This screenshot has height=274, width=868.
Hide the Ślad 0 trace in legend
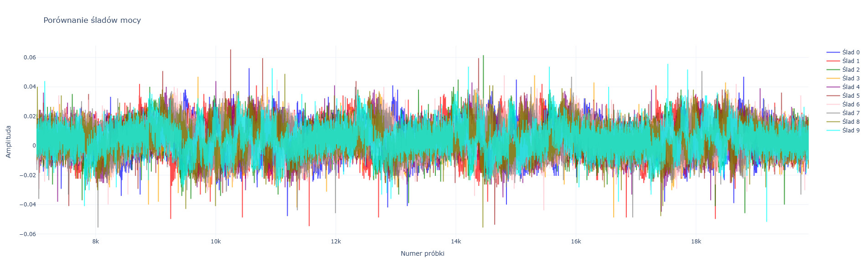point(850,53)
